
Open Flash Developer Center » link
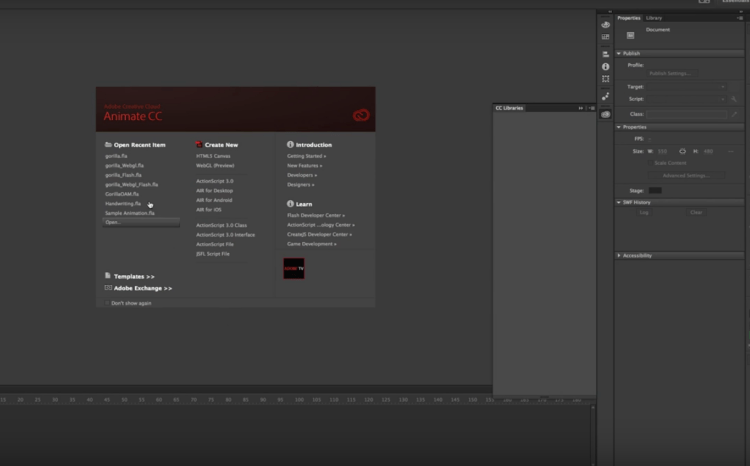(x=316, y=215)
